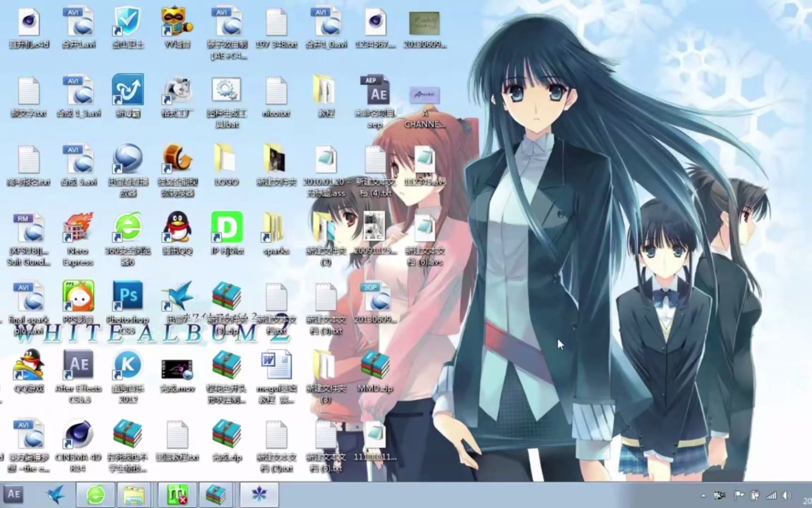Expand the hidden system tray icons arrow

703,495
